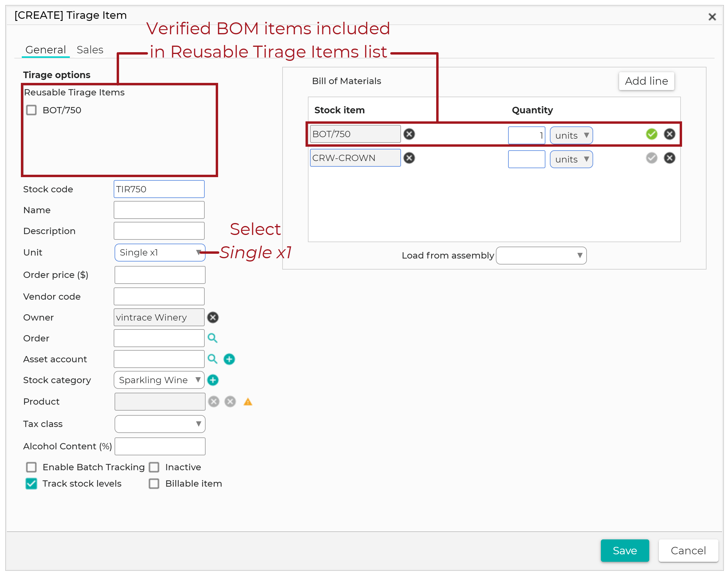The image size is (728, 574).
Task: Tick the Billable item checkbox
Action: 154,484
